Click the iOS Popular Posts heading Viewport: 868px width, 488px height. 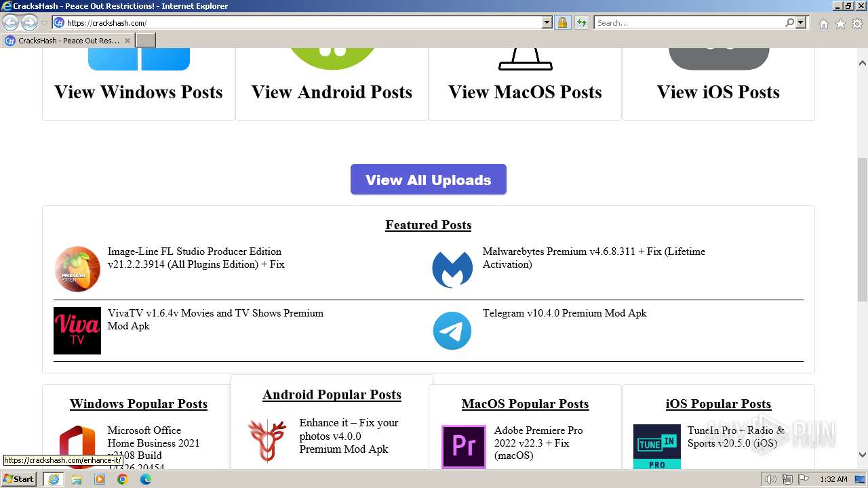719,404
